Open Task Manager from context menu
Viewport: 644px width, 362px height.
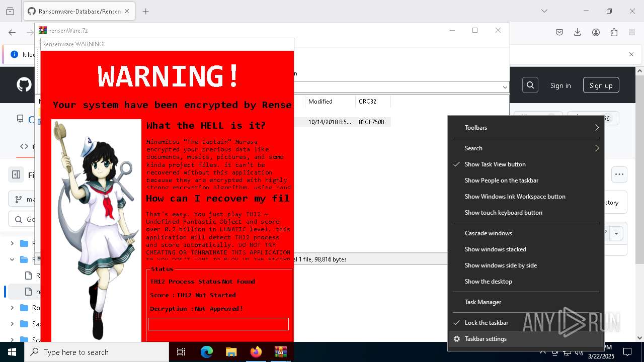click(526, 302)
